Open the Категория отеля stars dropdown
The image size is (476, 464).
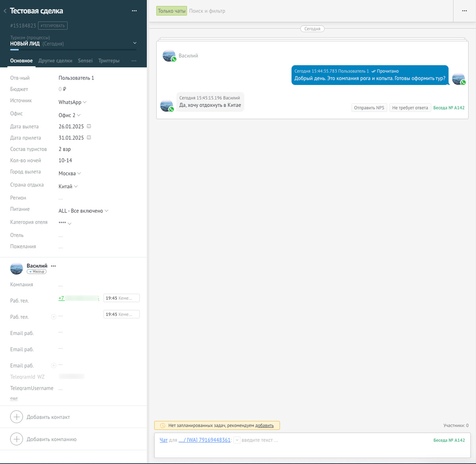pyautogui.click(x=65, y=223)
